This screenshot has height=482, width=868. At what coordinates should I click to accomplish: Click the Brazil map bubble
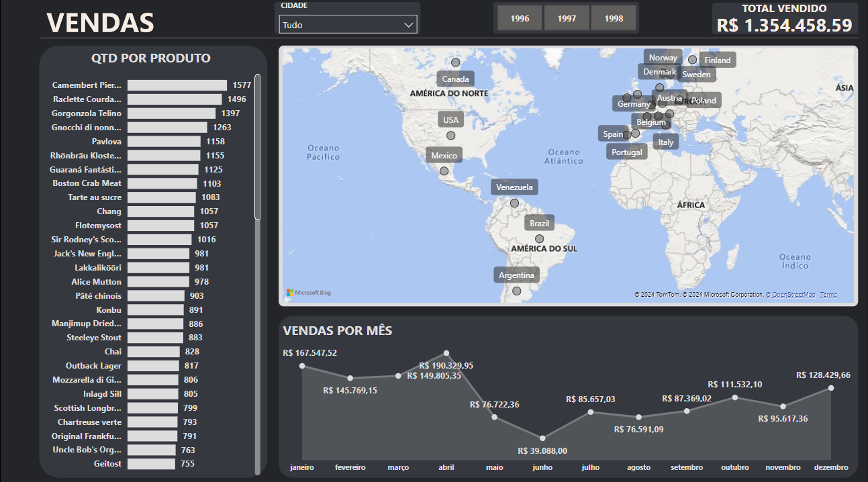539,239
